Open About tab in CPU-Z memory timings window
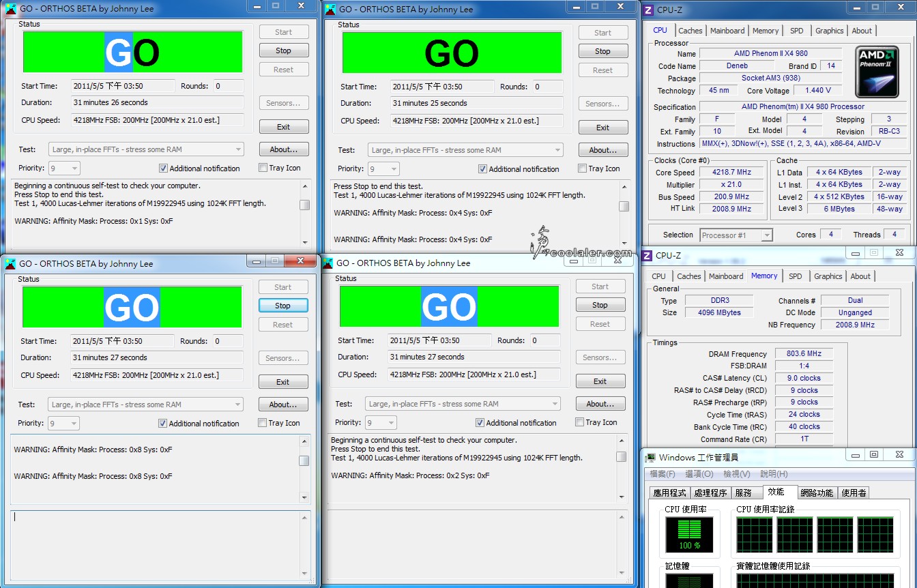917x588 pixels. click(860, 276)
